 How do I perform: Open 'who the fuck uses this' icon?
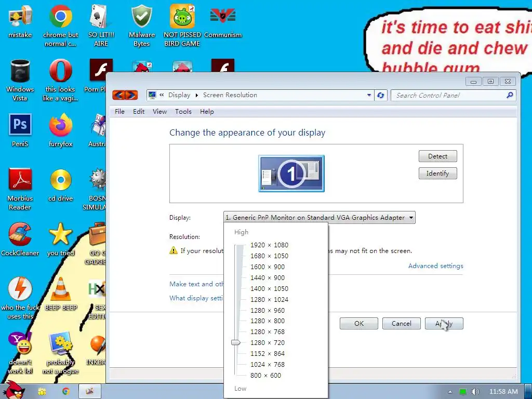tap(20, 298)
